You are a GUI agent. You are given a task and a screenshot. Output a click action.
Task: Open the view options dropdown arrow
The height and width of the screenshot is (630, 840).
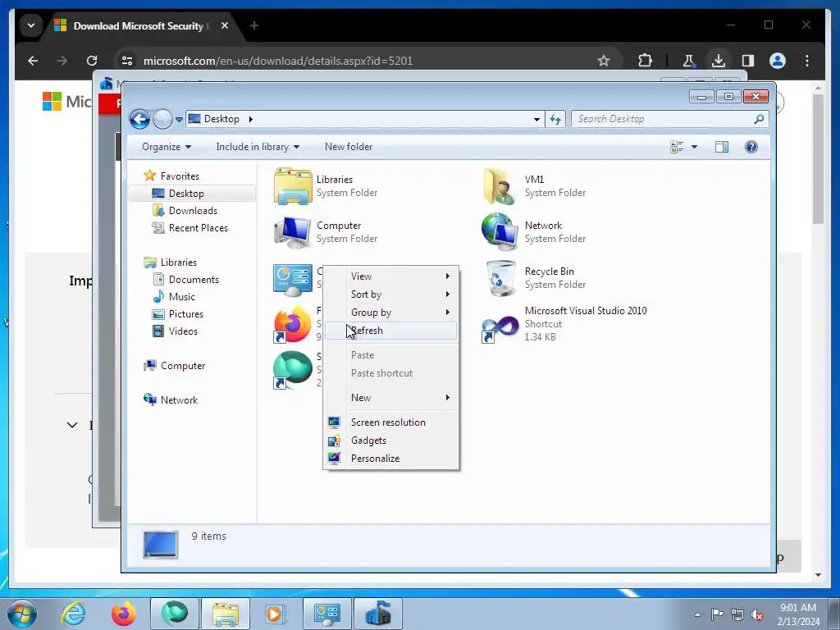pyautogui.click(x=694, y=147)
